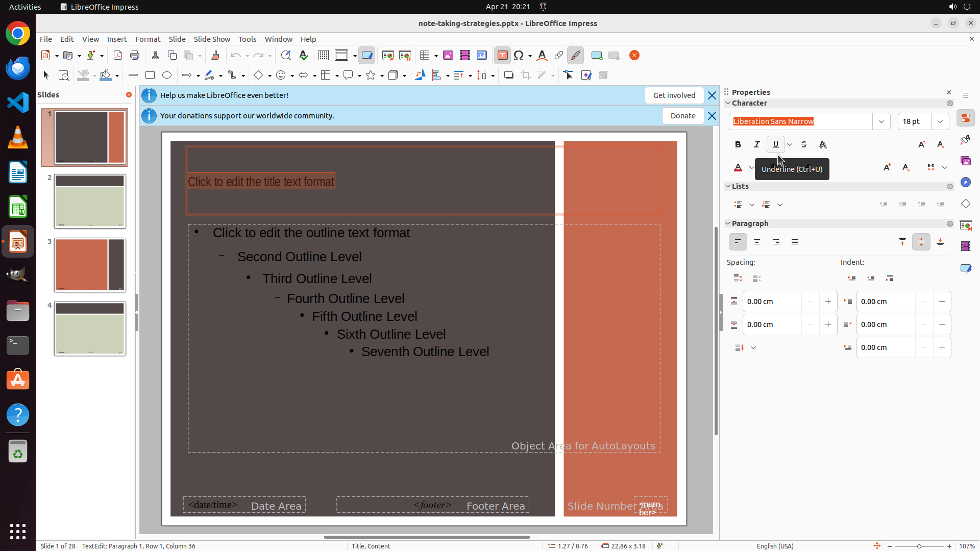Click the Get involved button

(x=674, y=95)
